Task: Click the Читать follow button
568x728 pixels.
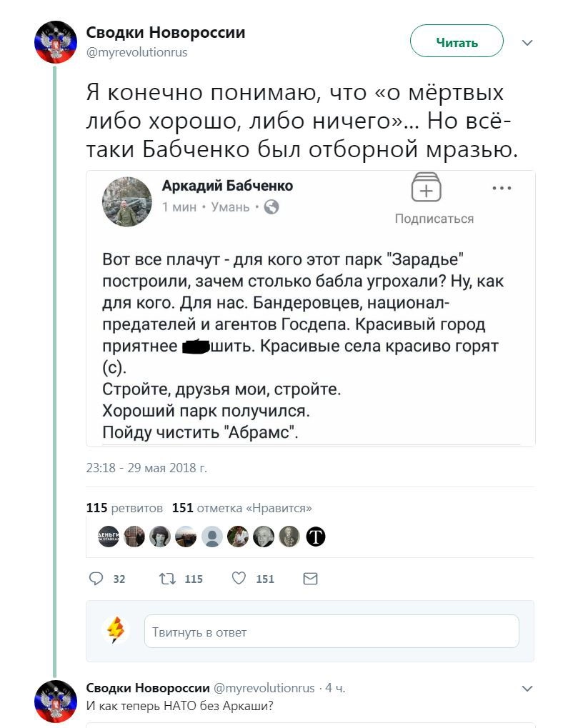Action: click(457, 43)
